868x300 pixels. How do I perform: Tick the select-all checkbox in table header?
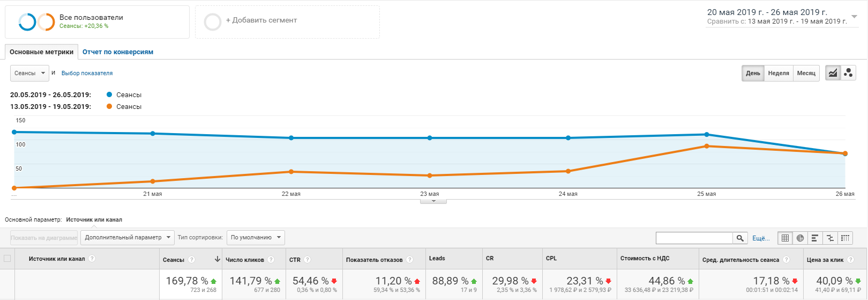pyautogui.click(x=8, y=259)
